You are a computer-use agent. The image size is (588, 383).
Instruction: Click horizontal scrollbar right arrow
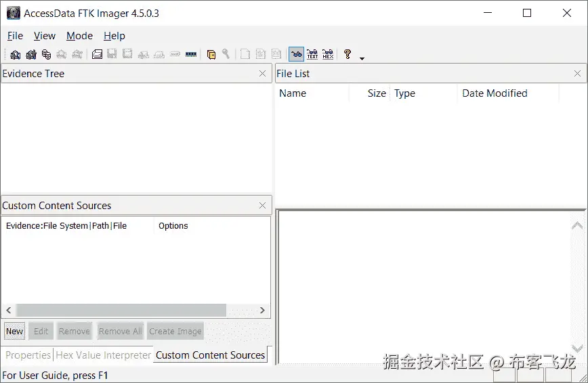263,311
